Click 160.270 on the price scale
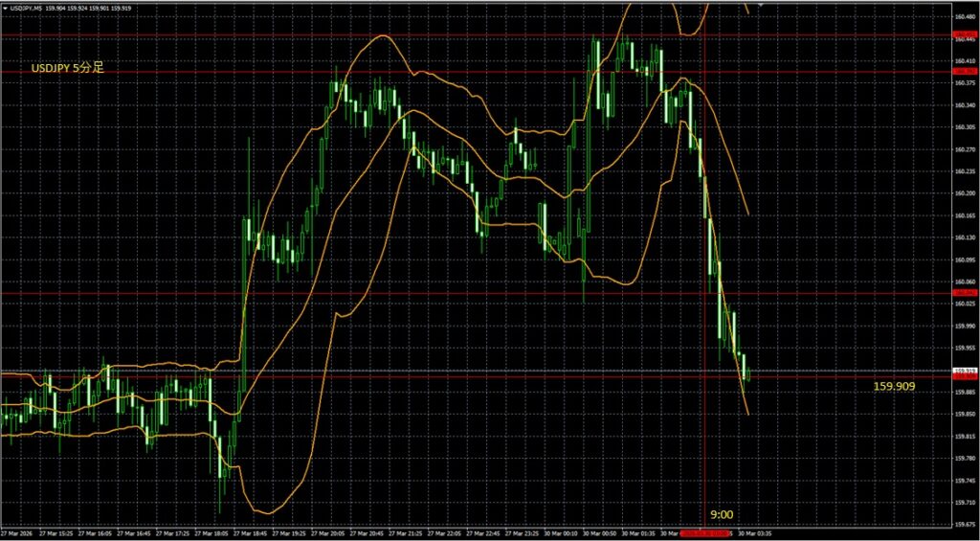 pyautogui.click(x=963, y=149)
